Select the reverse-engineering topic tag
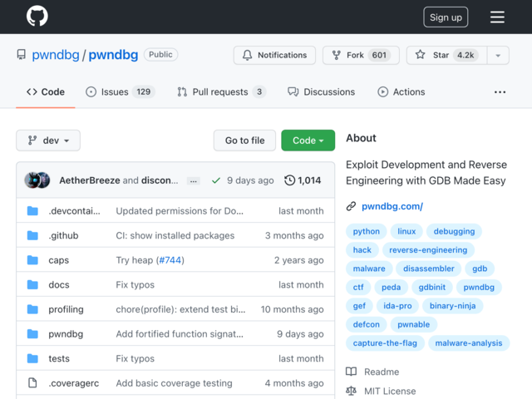 pyautogui.click(x=428, y=250)
